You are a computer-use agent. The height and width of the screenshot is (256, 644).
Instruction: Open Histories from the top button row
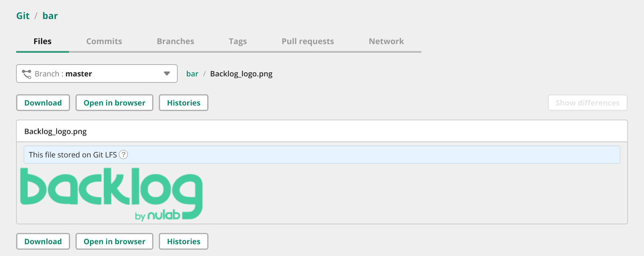tap(184, 103)
